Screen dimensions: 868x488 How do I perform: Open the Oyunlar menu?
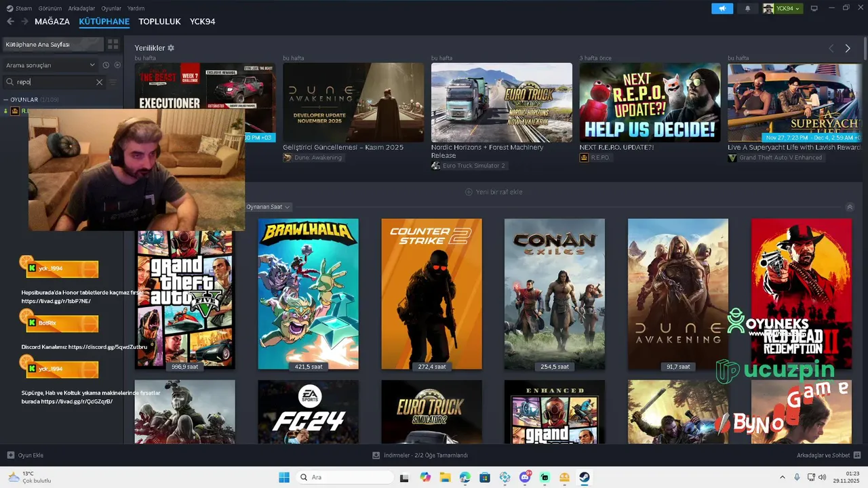click(x=111, y=8)
